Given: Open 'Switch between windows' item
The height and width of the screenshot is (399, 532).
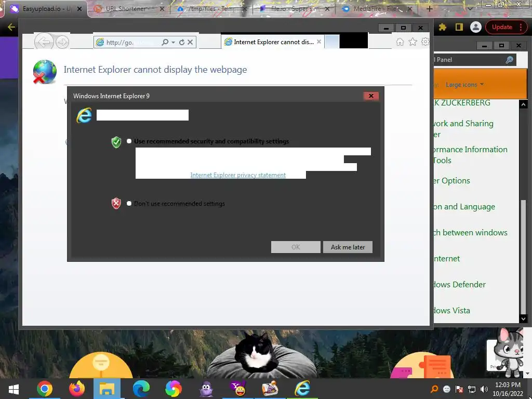Looking at the screenshot, I should [x=471, y=232].
